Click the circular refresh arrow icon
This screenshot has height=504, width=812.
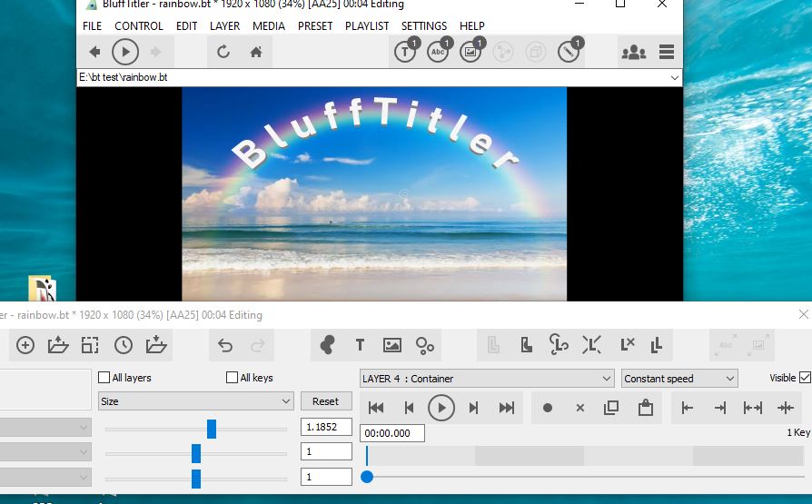coord(223,52)
